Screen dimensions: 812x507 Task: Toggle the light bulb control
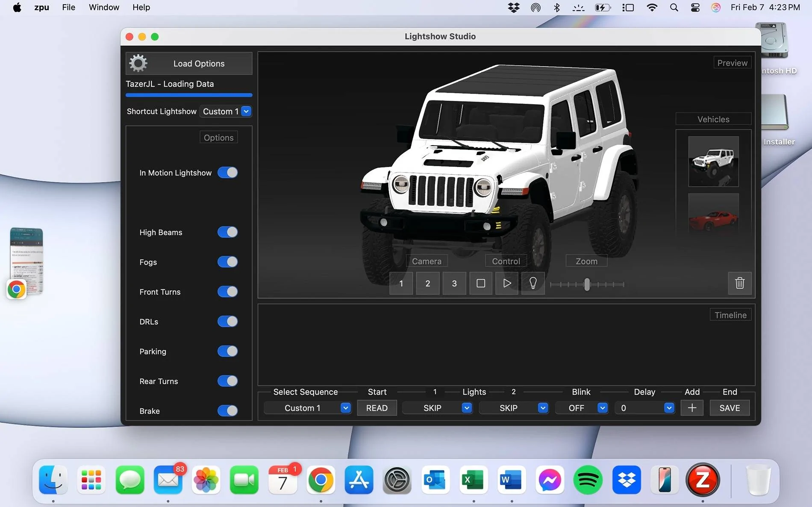(533, 283)
